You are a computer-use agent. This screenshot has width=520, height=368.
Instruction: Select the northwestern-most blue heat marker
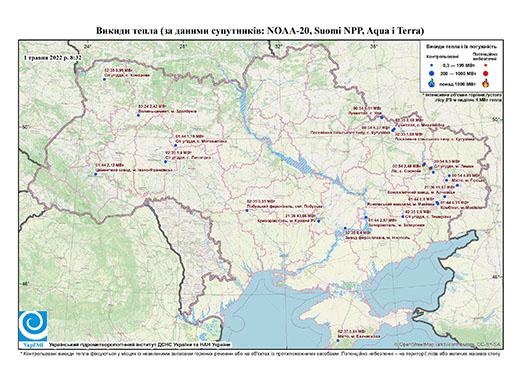tap(104, 79)
